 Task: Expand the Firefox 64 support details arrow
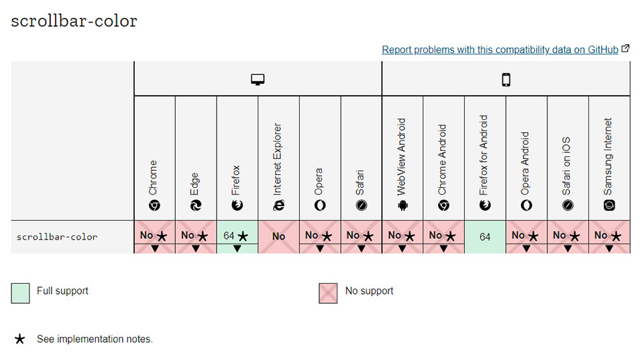237,248
